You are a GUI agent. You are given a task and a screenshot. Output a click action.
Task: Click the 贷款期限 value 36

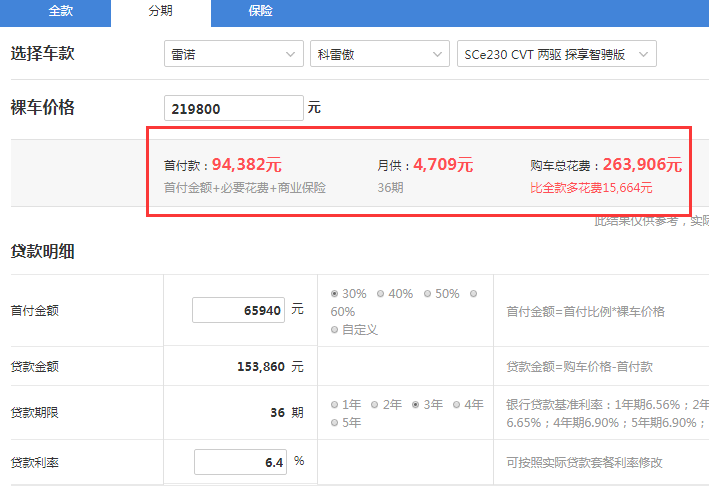[278, 413]
